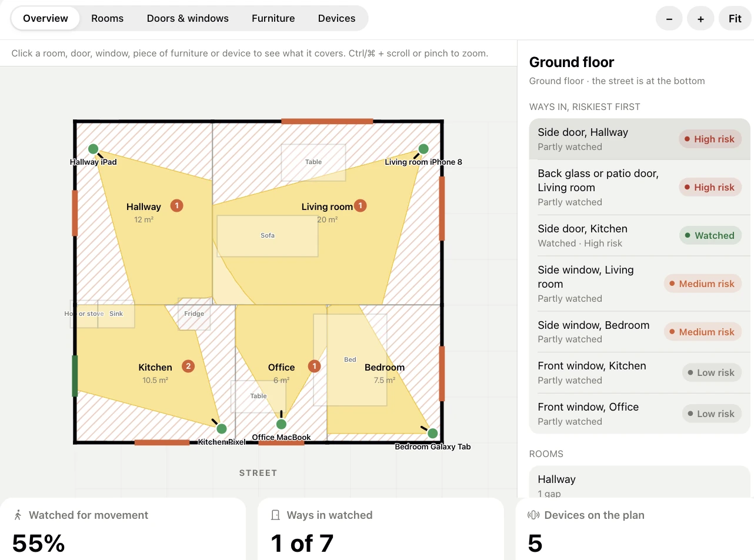Select the Hallway iPad device marker
The image size is (754, 560).
(x=93, y=149)
